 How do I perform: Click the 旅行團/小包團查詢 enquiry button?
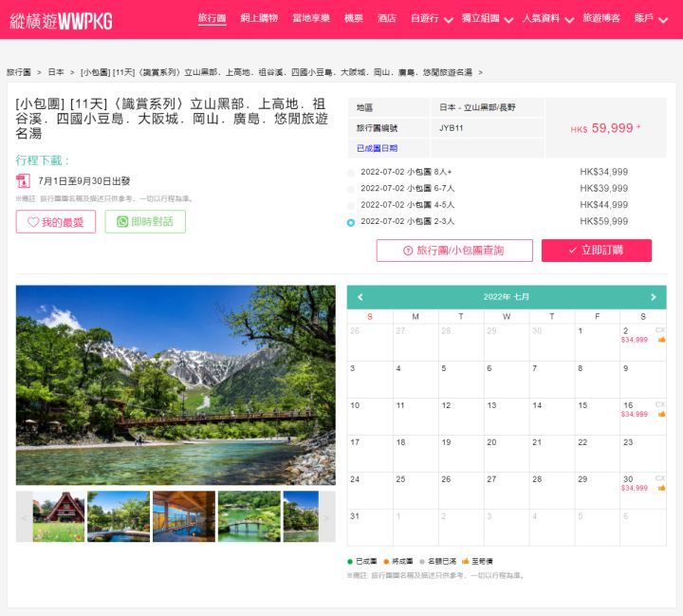click(x=454, y=251)
